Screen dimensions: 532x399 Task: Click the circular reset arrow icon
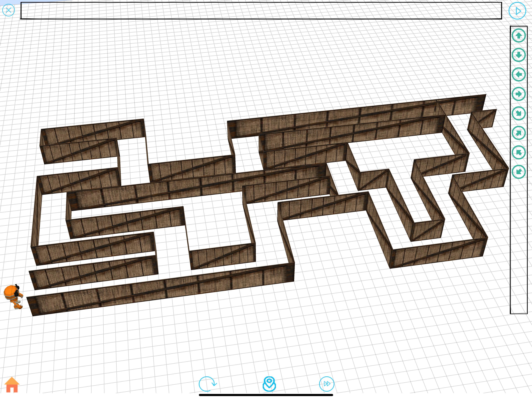(207, 384)
